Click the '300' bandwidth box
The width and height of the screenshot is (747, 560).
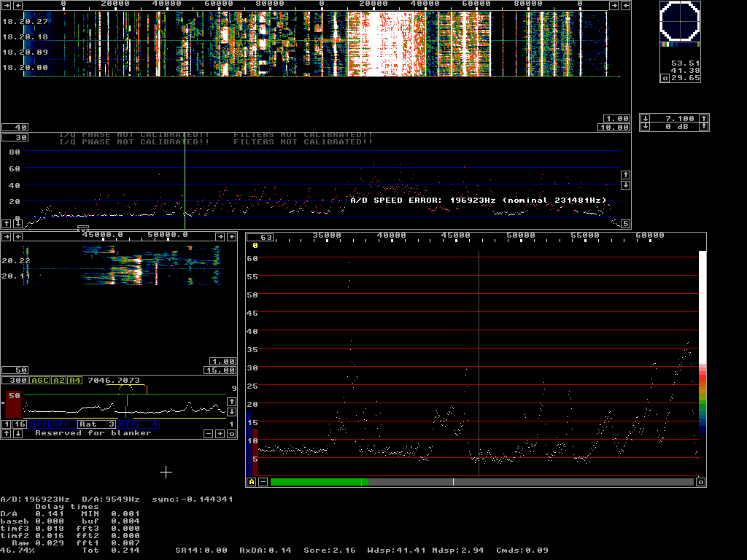point(15,381)
